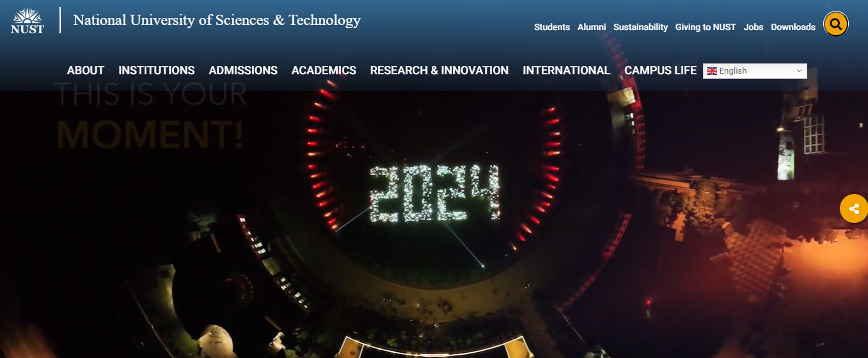Open the RESEARCH & INNOVATION menu
Screen dimensions: 868x358
point(439,70)
